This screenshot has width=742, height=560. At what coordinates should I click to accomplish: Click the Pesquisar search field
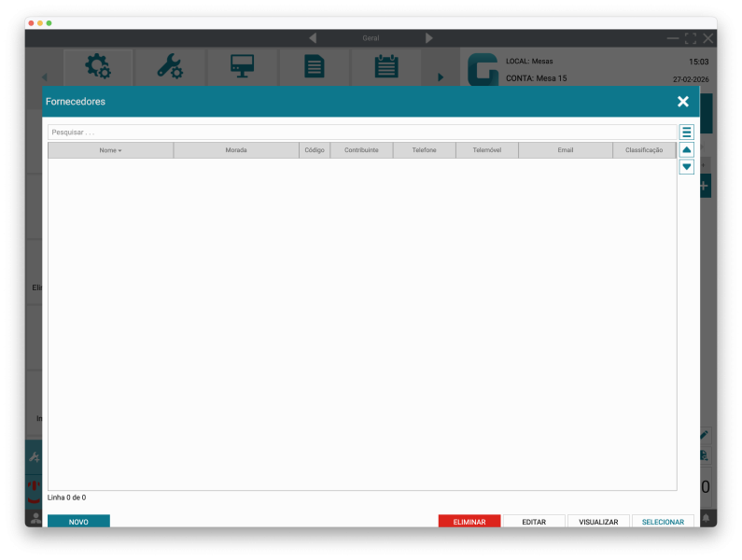click(361, 133)
